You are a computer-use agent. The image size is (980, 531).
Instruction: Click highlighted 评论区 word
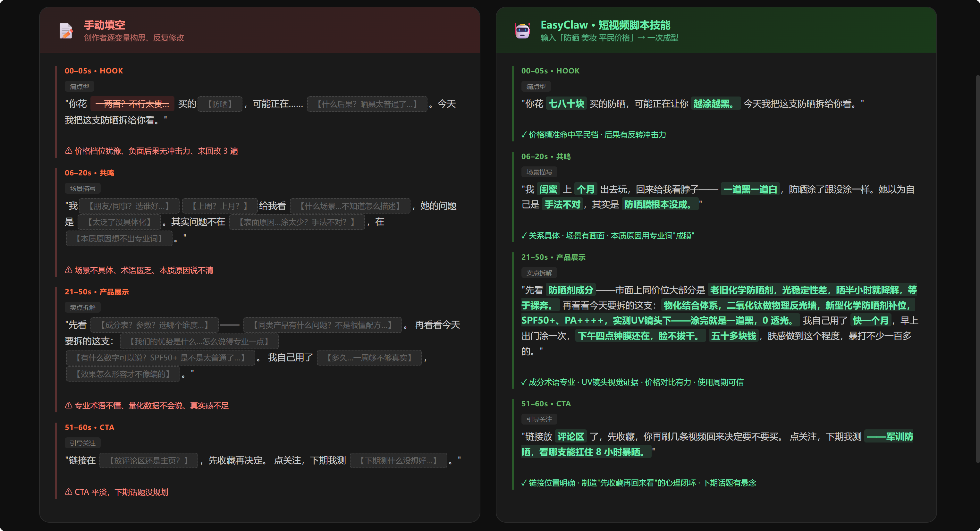coord(571,437)
